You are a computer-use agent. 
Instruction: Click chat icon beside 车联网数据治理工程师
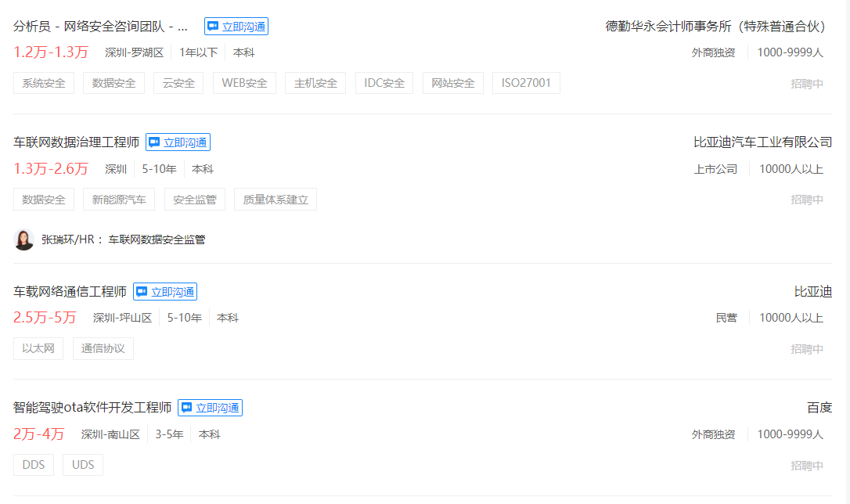154,142
